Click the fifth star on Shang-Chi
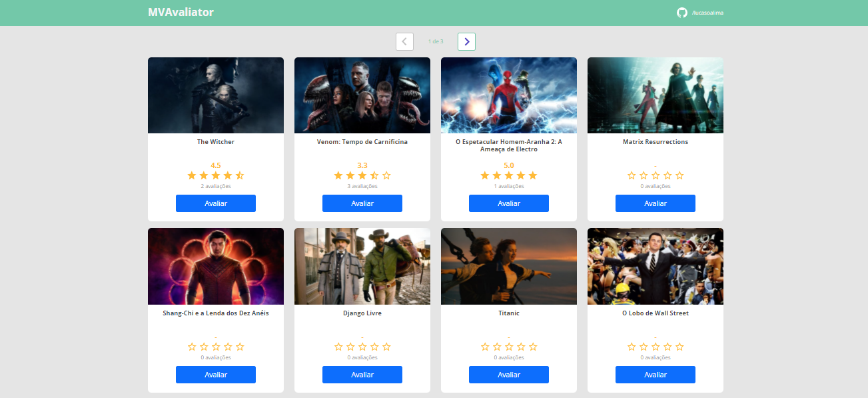The width and height of the screenshot is (868, 398). [240, 347]
